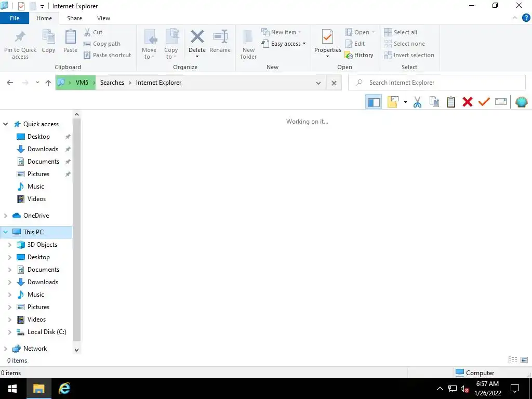Select Local Disk (C:)
Viewport: 532px width, 399px height.
pos(46,332)
